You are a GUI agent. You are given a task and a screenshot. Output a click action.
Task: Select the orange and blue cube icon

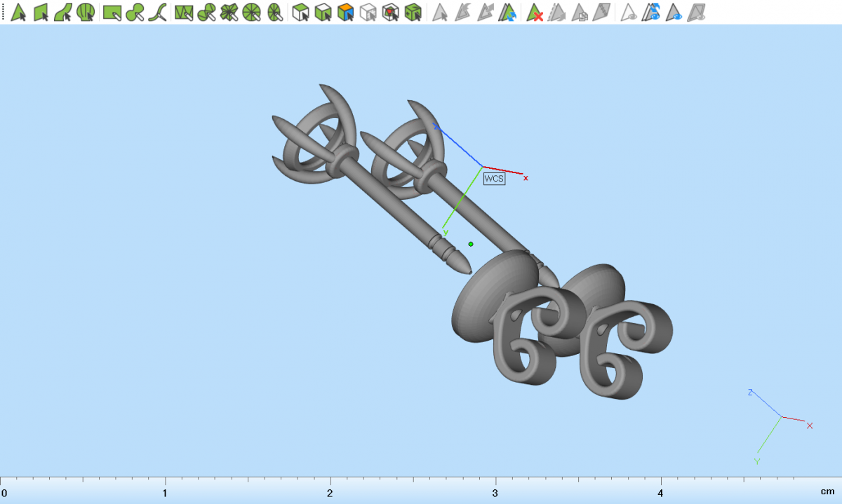(345, 12)
